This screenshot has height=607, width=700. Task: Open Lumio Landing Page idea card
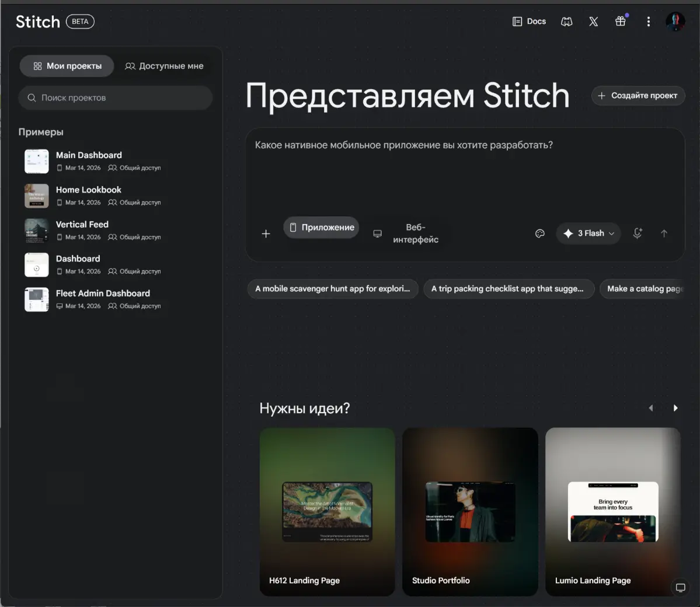(x=613, y=511)
